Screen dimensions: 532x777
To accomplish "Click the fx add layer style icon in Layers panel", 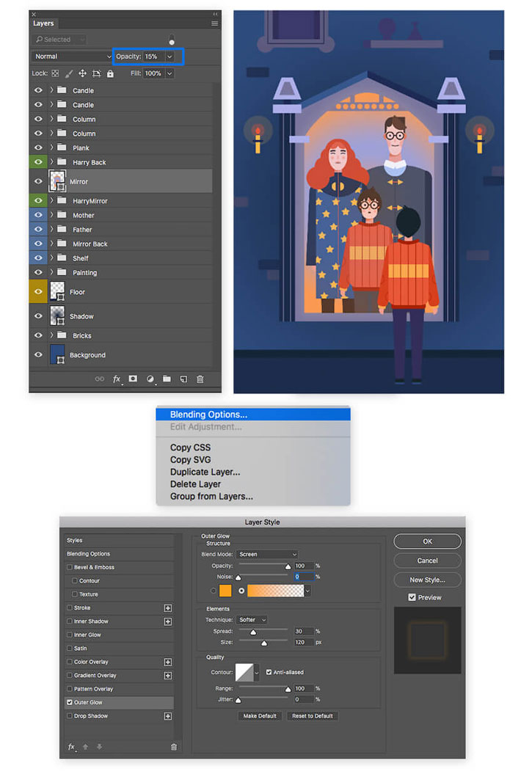I will point(117,379).
